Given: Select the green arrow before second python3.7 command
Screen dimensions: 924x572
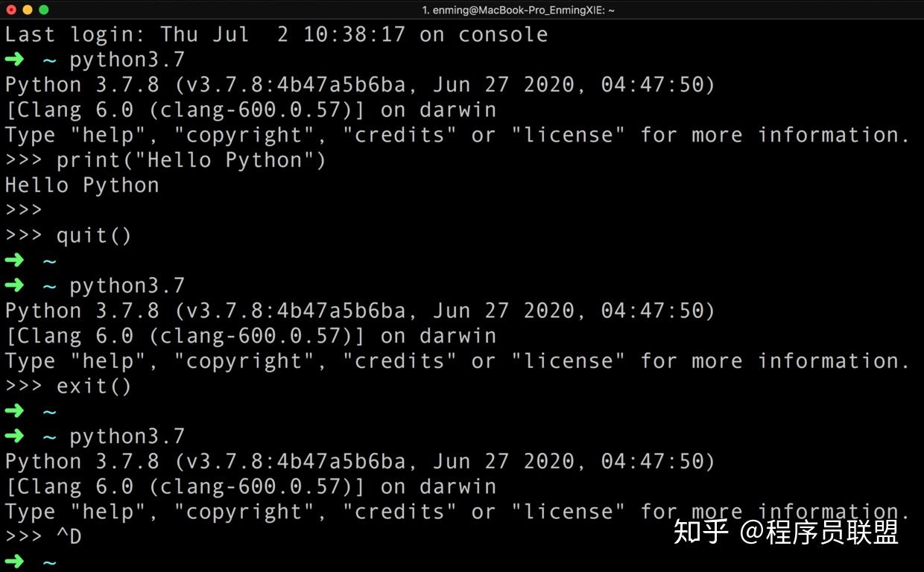Looking at the screenshot, I should tap(15, 285).
